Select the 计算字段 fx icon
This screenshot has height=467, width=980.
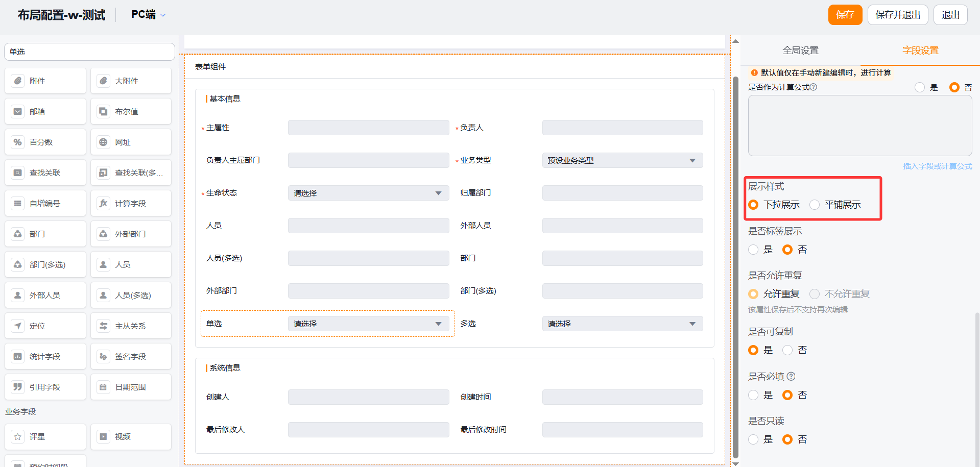(103, 203)
